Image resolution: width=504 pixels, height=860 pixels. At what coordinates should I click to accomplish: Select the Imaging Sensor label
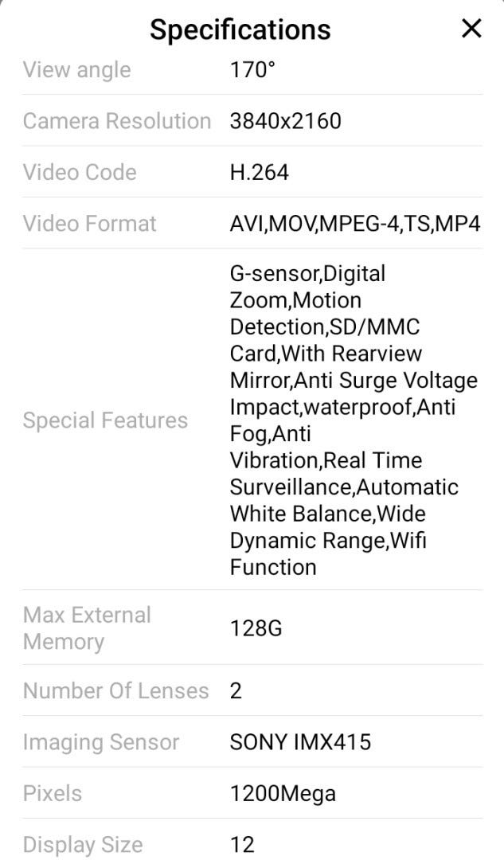(101, 742)
